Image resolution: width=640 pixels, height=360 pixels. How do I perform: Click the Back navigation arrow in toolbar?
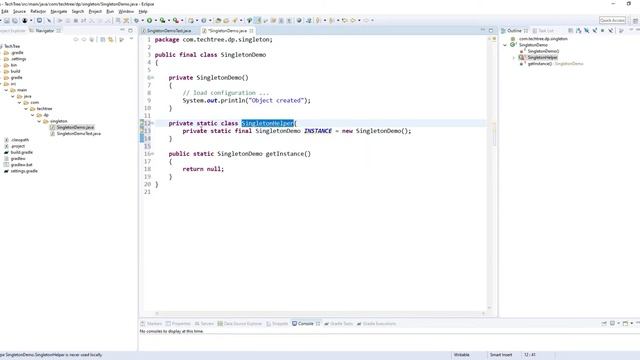tap(353, 20)
